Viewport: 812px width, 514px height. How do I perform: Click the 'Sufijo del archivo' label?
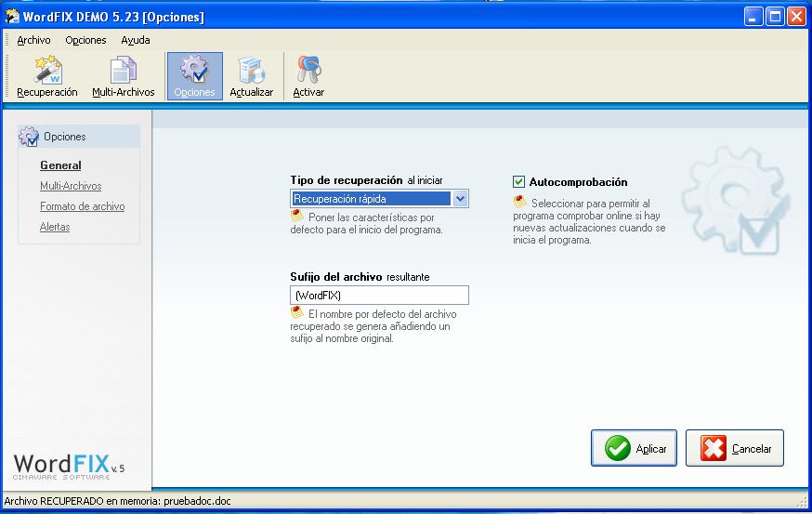click(336, 277)
